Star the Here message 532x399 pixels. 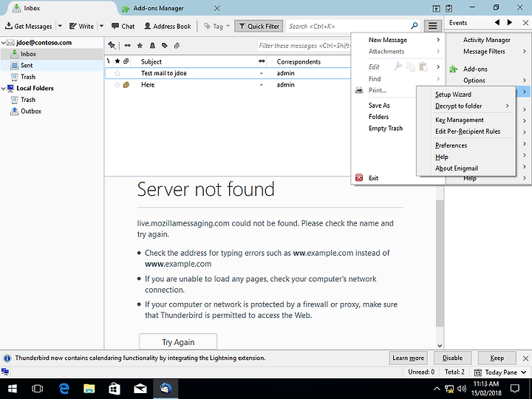click(x=117, y=85)
